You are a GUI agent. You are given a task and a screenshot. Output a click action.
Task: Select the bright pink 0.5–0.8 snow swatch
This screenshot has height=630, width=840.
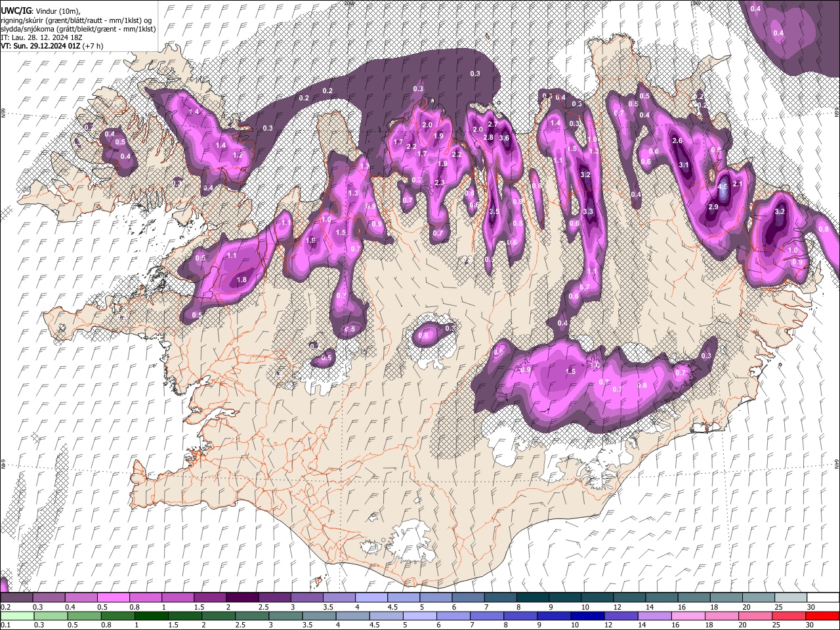tap(113, 597)
